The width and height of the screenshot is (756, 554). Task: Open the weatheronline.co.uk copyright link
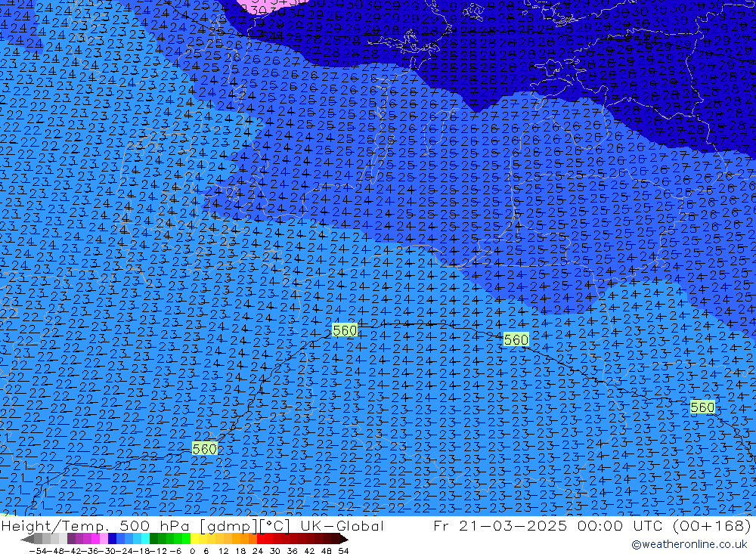(689, 544)
